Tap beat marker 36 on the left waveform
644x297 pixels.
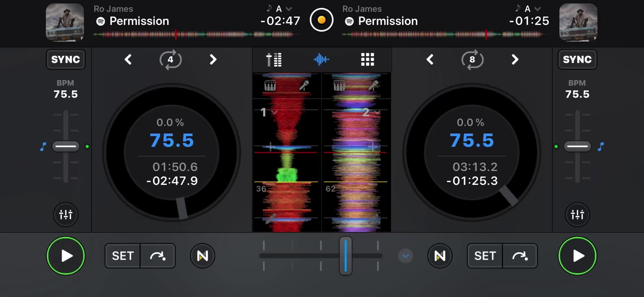(261, 189)
